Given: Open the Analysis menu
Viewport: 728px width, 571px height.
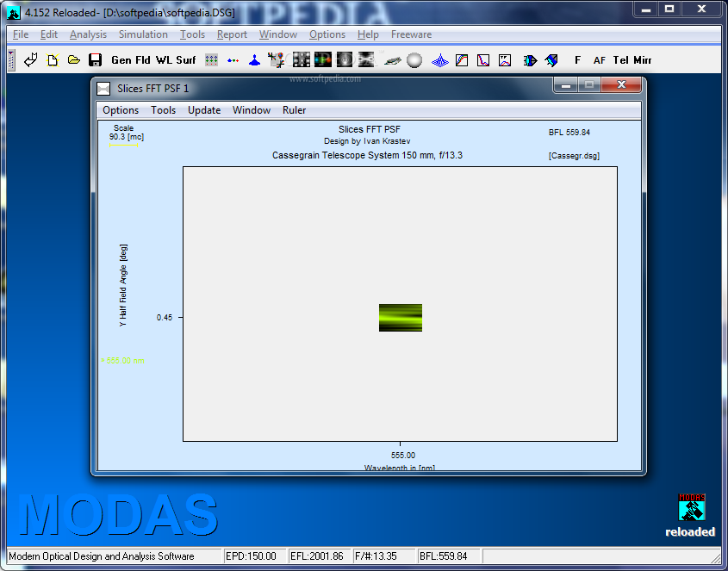Looking at the screenshot, I should (x=88, y=34).
